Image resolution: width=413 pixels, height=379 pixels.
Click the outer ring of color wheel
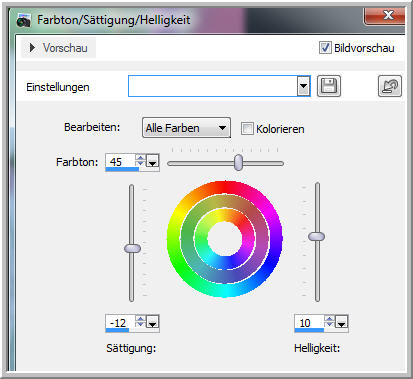174,239
